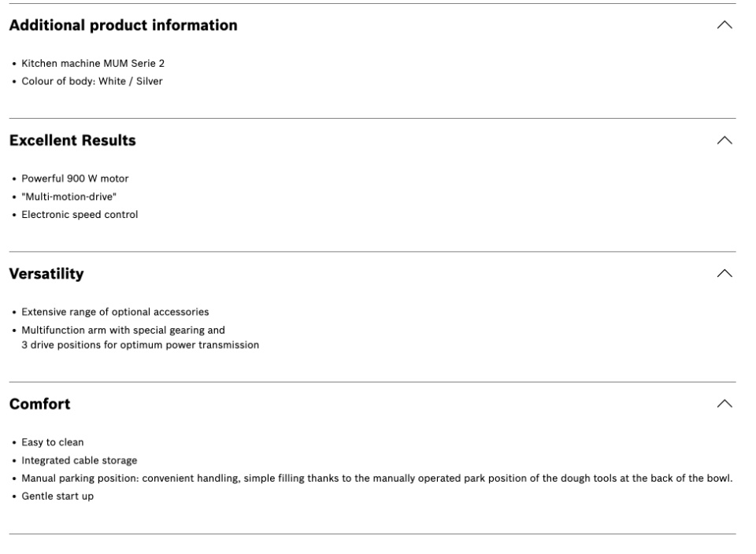Collapse the Excellent Results chevron arrow
756x554 pixels.
724,140
